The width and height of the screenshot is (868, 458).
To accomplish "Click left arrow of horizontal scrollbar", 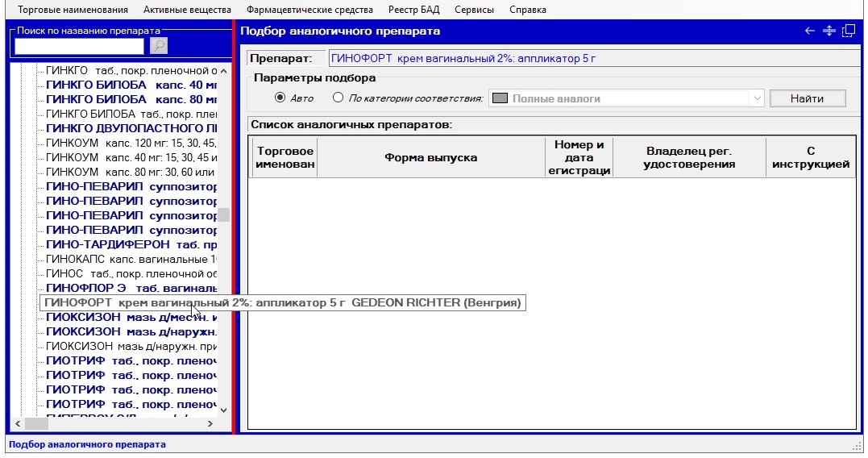I will 18,423.
